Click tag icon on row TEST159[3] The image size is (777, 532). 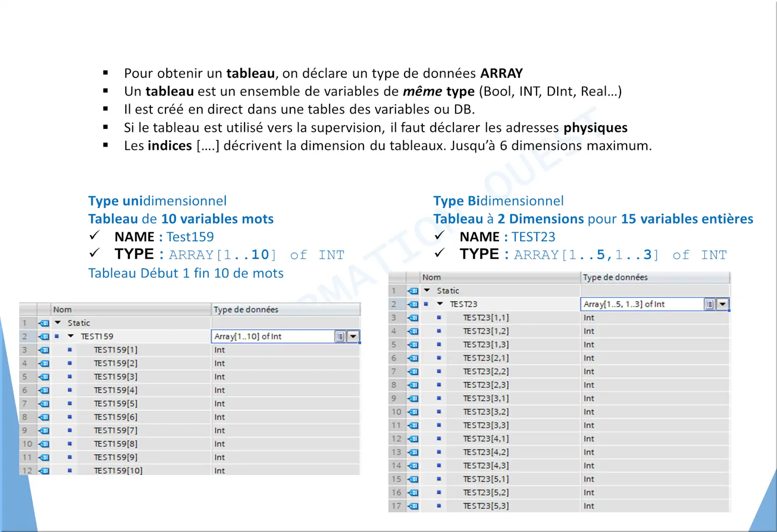(x=44, y=377)
